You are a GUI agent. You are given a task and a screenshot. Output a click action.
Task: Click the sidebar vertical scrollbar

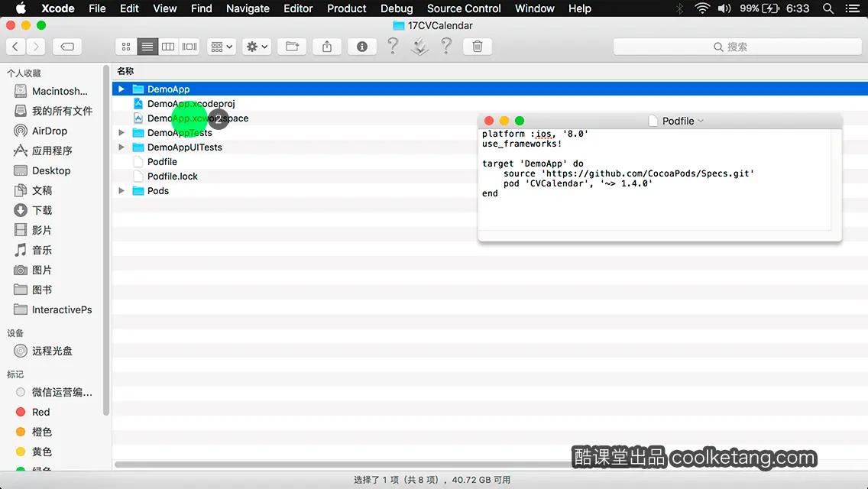pos(106,241)
